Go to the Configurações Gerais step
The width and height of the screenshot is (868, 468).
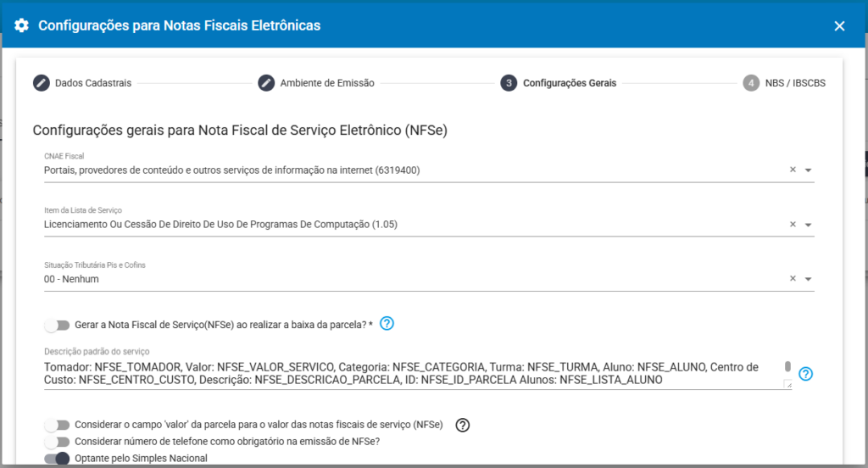click(x=569, y=83)
